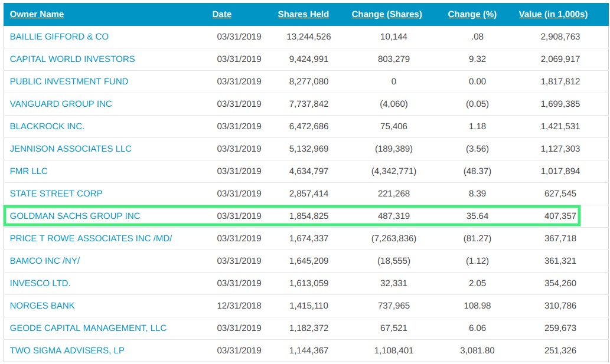
Task: Select share change value 737,965
Action: (394, 306)
